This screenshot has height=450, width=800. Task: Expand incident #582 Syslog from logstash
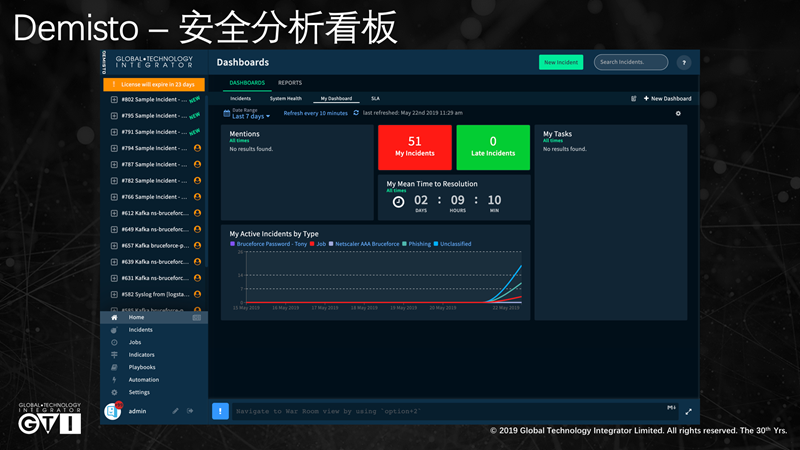[114, 294]
